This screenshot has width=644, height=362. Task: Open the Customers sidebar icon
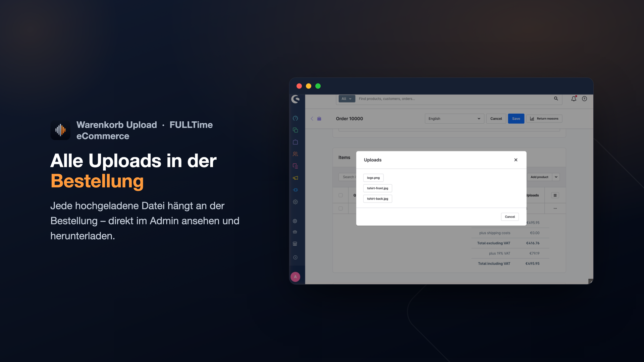pos(295,154)
